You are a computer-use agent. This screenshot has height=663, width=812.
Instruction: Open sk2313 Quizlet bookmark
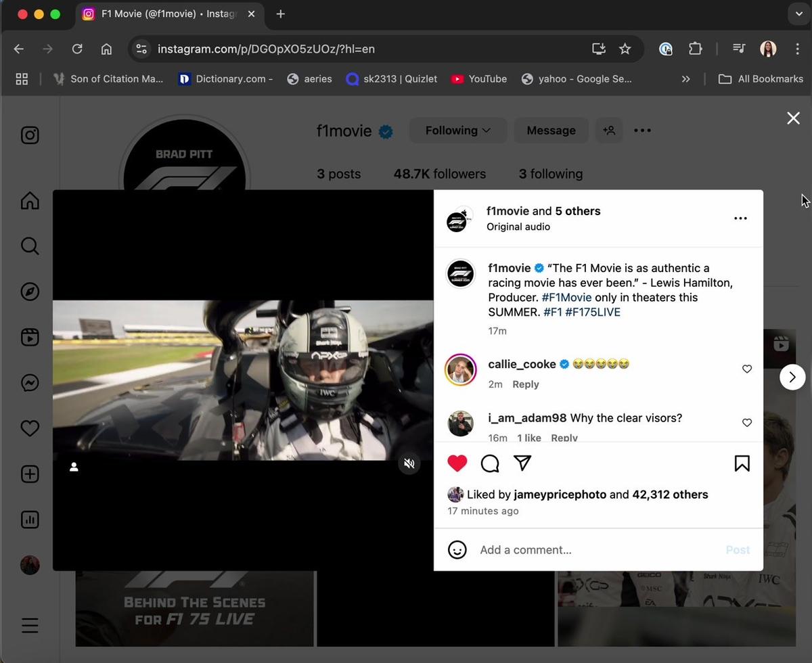coord(391,78)
